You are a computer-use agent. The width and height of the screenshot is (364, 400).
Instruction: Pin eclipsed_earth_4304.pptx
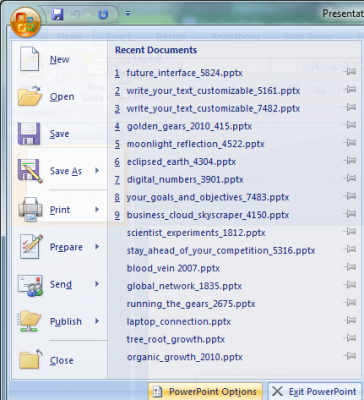click(350, 160)
